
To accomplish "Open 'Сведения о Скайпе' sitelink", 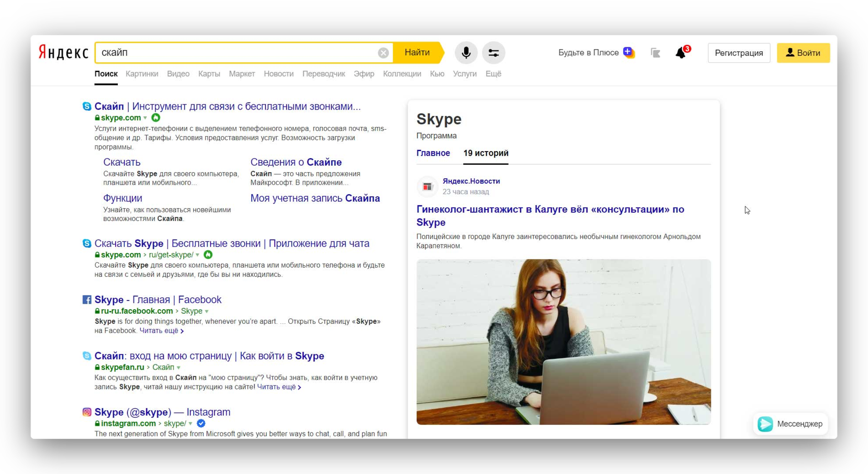I will 296,162.
